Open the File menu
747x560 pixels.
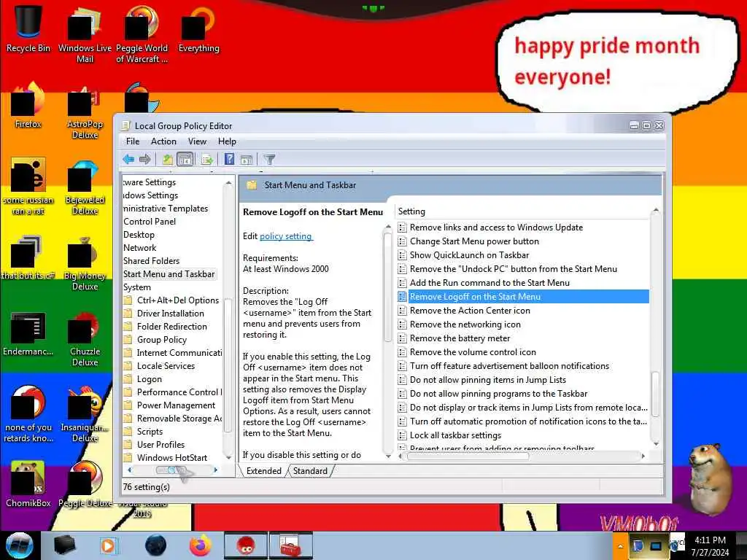coord(133,141)
